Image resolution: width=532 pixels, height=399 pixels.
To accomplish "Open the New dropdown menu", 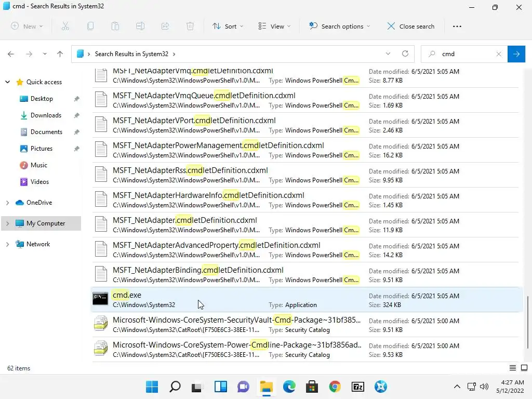I will point(27,26).
